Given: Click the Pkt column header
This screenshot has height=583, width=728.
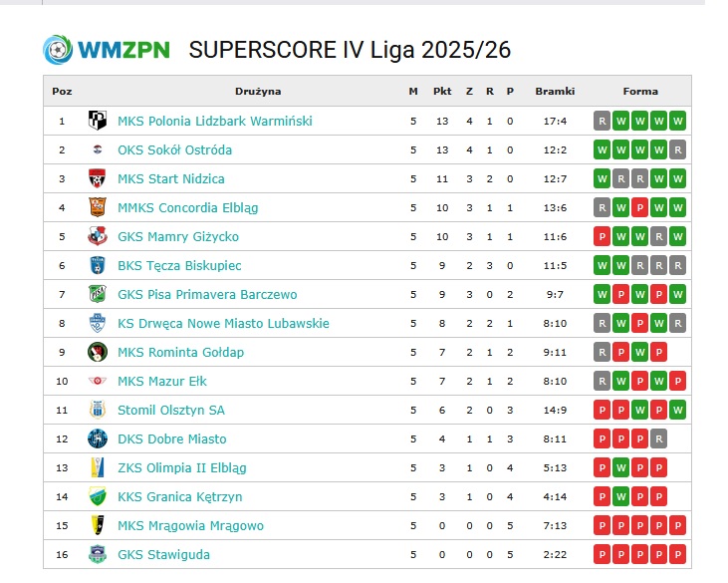Looking at the screenshot, I should pos(442,91).
